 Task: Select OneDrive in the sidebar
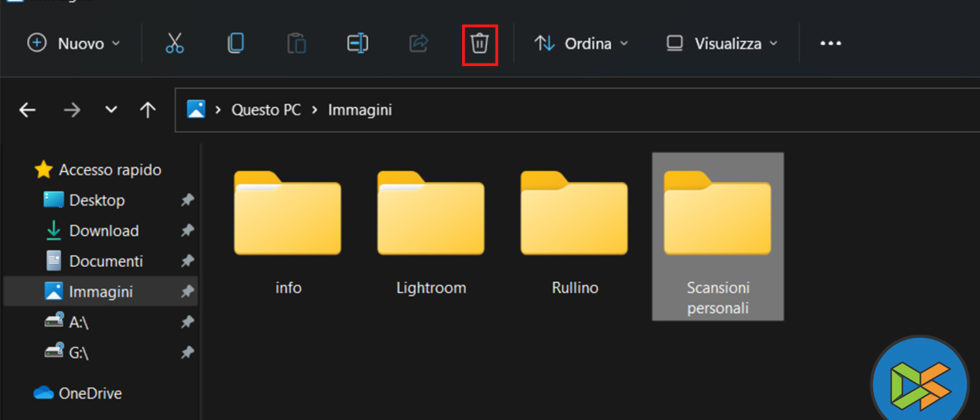(x=78, y=393)
